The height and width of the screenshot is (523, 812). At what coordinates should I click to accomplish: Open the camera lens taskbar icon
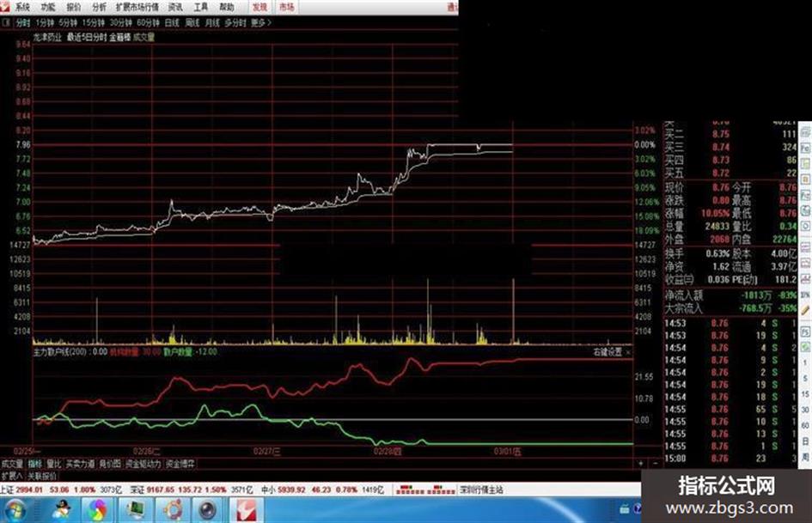point(208,511)
